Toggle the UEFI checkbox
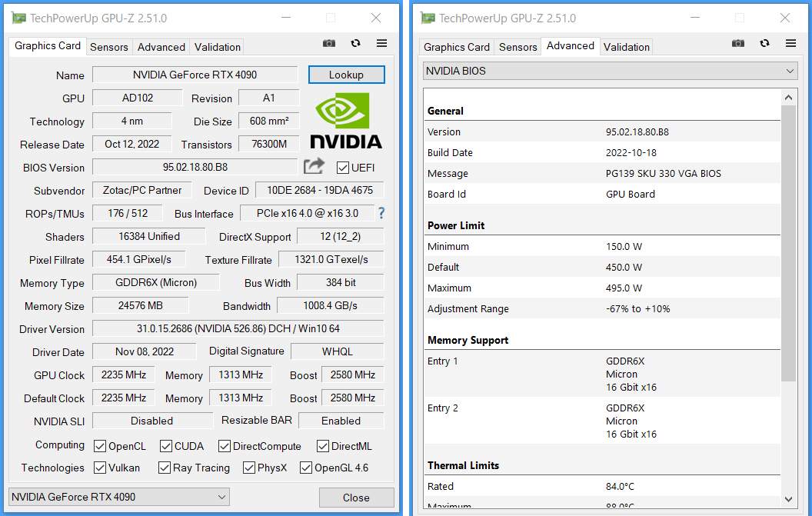 click(342, 168)
